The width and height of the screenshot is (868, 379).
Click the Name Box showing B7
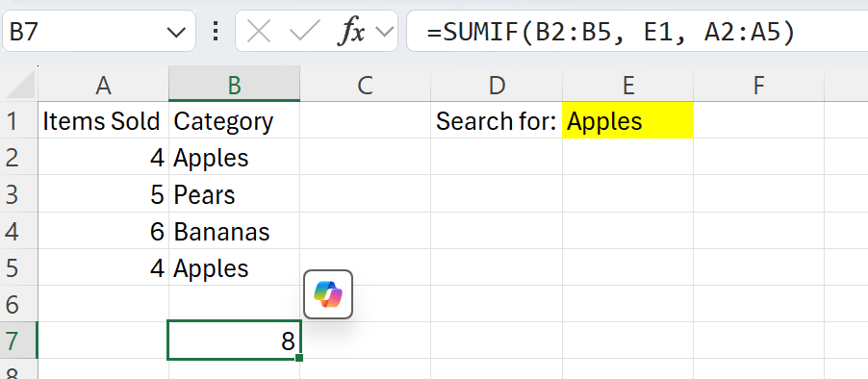pos(98,31)
